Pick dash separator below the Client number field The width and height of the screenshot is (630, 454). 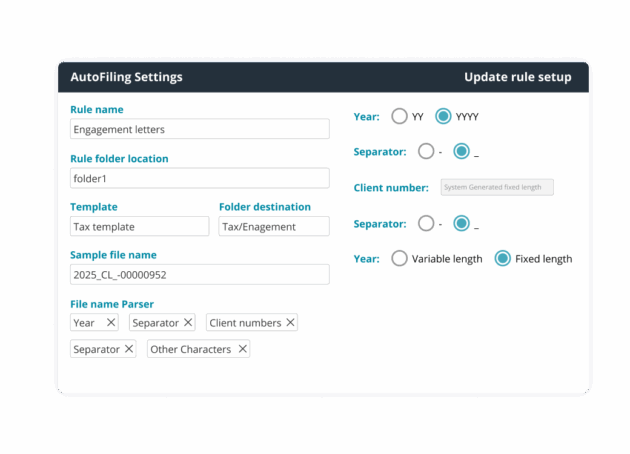pos(426,223)
